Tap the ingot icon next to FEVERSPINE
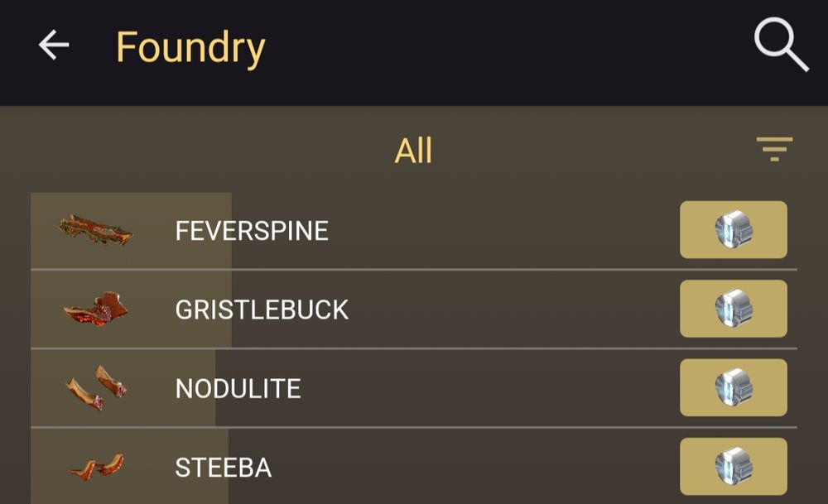The image size is (828, 504). point(733,230)
